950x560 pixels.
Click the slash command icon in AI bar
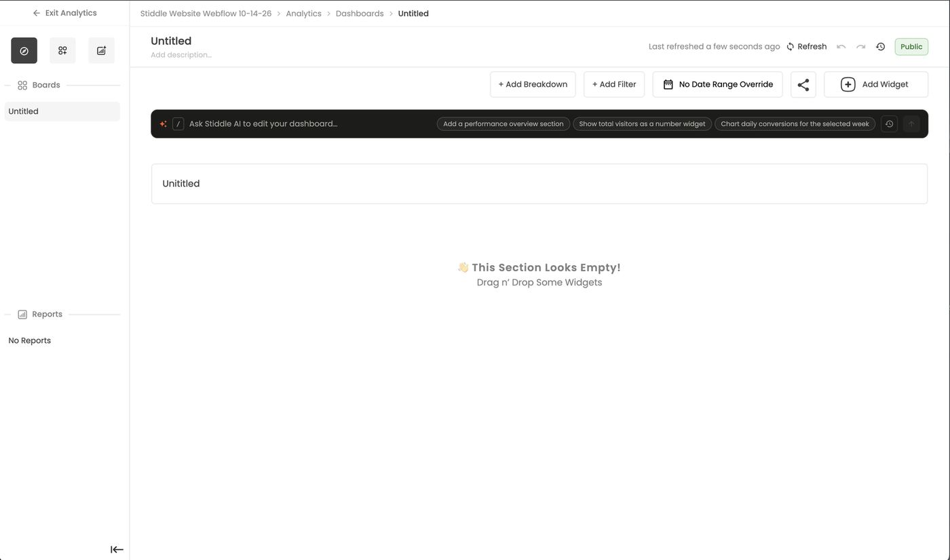coord(178,124)
